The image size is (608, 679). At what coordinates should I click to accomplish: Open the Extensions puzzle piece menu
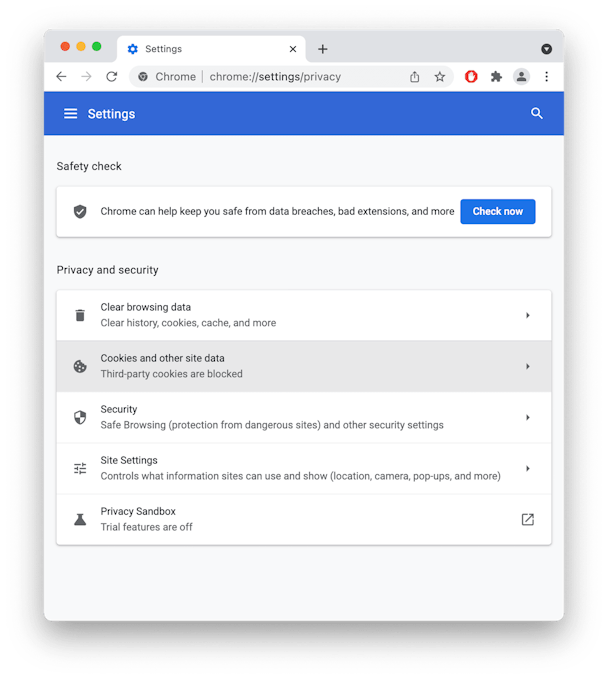pyautogui.click(x=496, y=77)
